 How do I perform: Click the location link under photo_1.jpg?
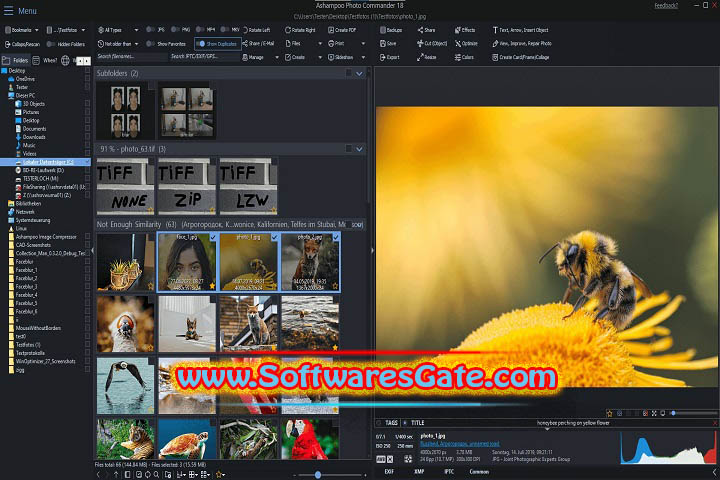(x=460, y=444)
